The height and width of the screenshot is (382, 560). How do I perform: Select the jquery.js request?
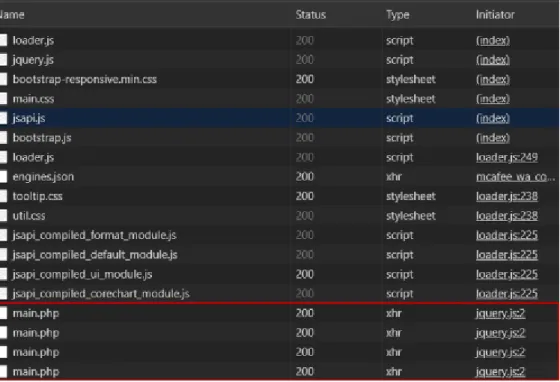coord(33,60)
